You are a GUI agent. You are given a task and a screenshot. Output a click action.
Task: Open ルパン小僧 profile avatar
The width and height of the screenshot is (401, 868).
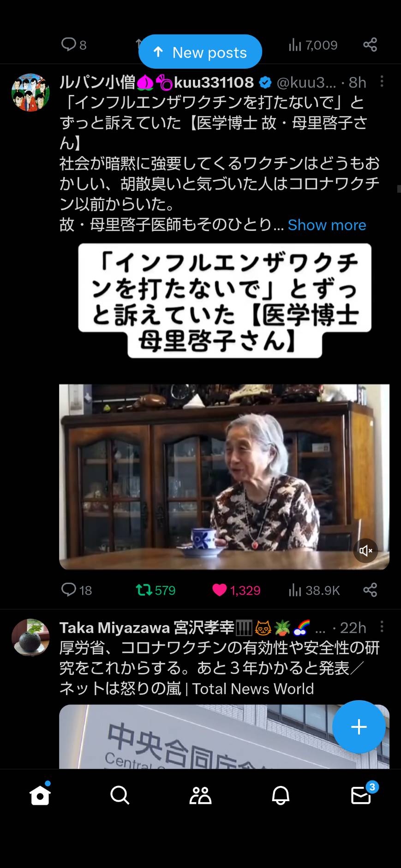pyautogui.click(x=30, y=92)
